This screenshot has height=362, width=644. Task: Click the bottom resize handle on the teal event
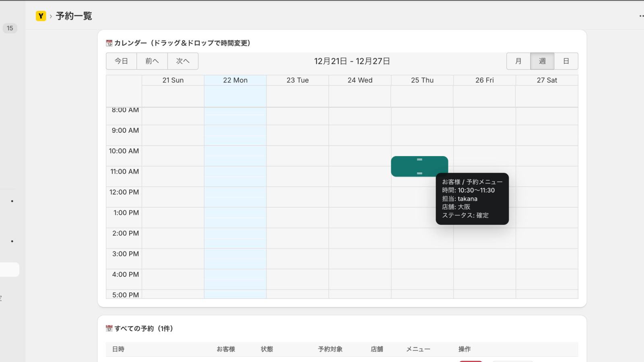pos(419,173)
